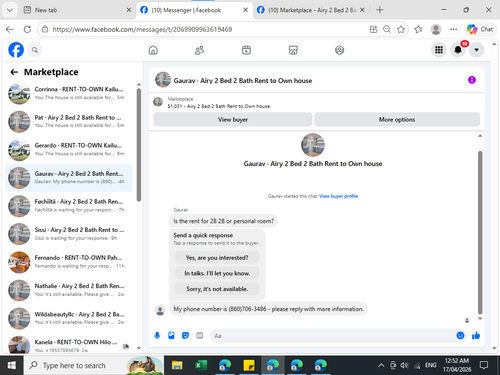Open Pat's Airy 2 Bed conversation
This screenshot has height=375, width=500.
pyautogui.click(x=68, y=121)
